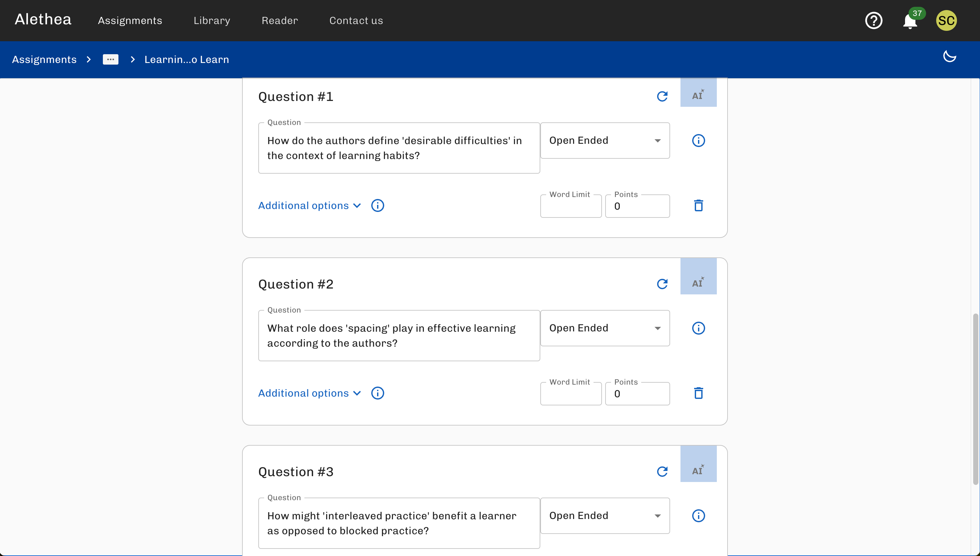
Task: Click the Points field in Question #2
Action: coord(637,394)
